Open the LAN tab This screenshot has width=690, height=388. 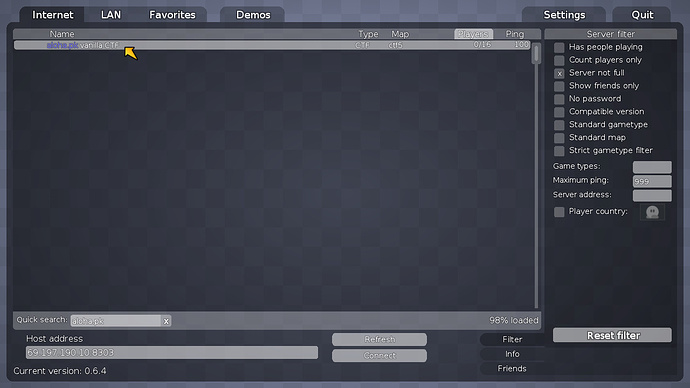click(111, 15)
